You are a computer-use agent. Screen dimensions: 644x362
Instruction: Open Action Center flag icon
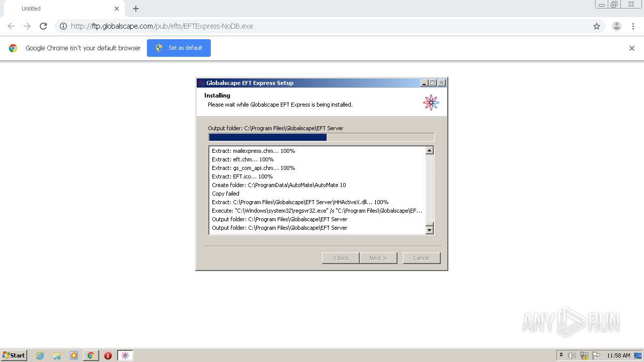[596, 355]
